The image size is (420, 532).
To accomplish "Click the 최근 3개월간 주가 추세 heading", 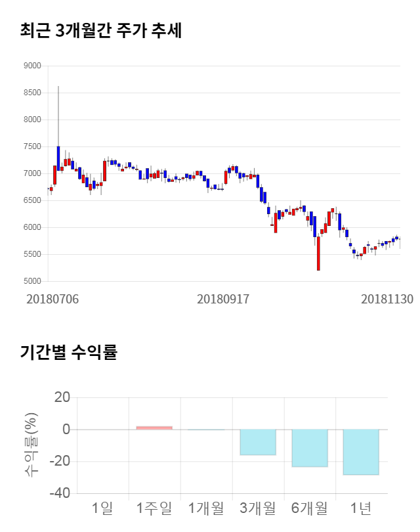I will 100,31.
